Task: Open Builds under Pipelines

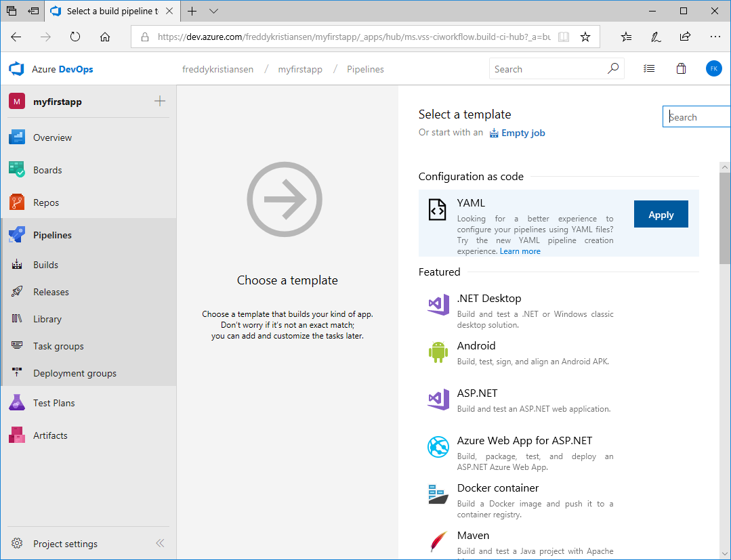Action: (x=45, y=265)
